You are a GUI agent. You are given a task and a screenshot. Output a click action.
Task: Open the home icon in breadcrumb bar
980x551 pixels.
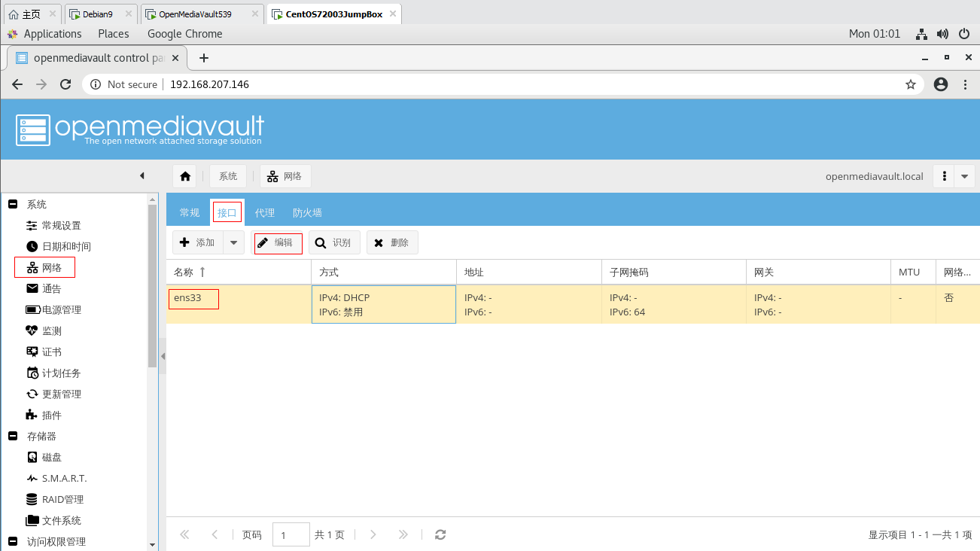point(185,176)
